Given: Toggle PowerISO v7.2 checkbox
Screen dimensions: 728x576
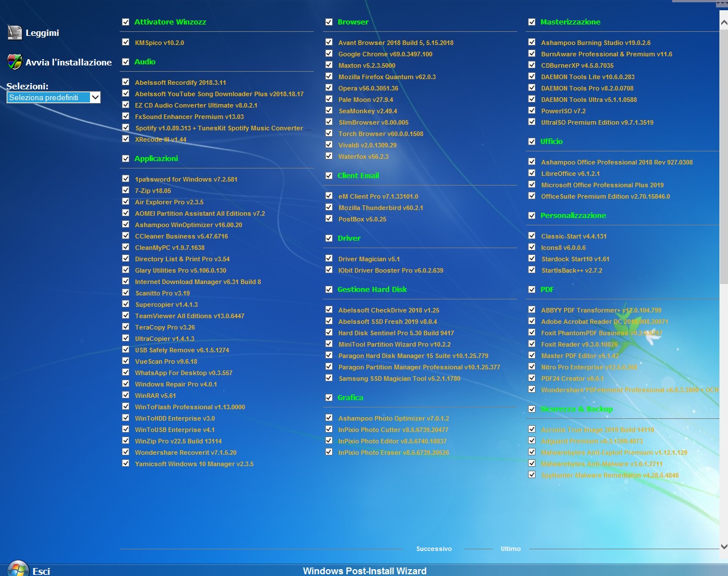Looking at the screenshot, I should tap(532, 110).
